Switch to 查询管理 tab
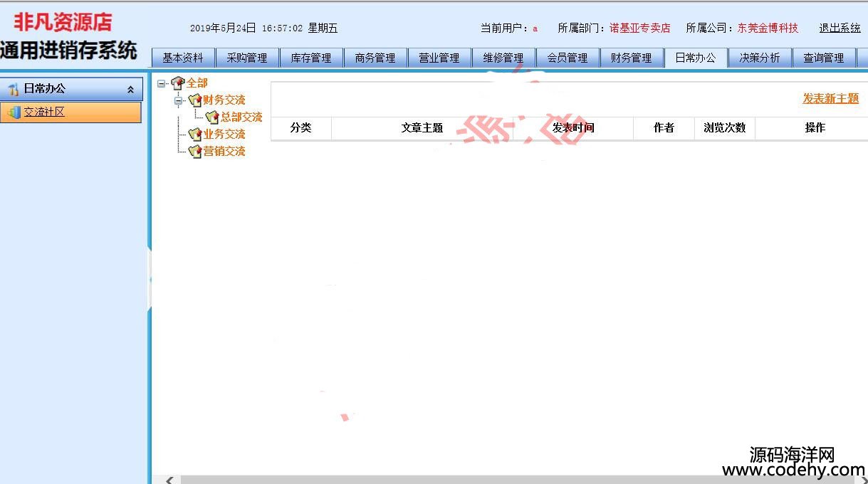This screenshot has width=868, height=484. tap(824, 58)
